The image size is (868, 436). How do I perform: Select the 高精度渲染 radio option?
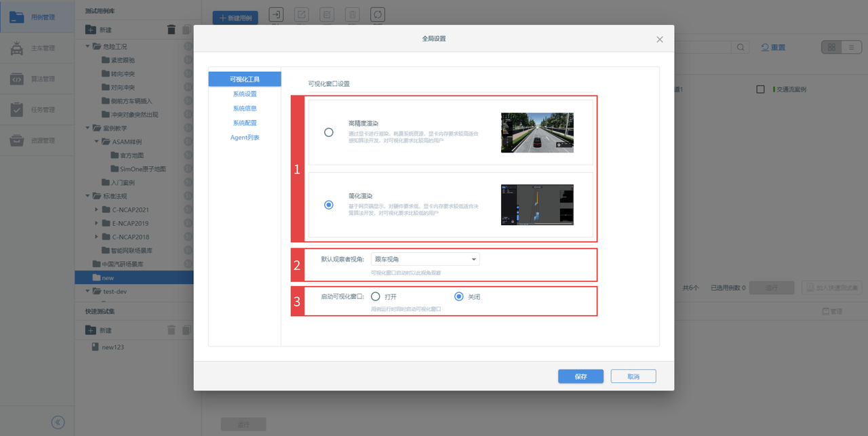click(x=329, y=133)
